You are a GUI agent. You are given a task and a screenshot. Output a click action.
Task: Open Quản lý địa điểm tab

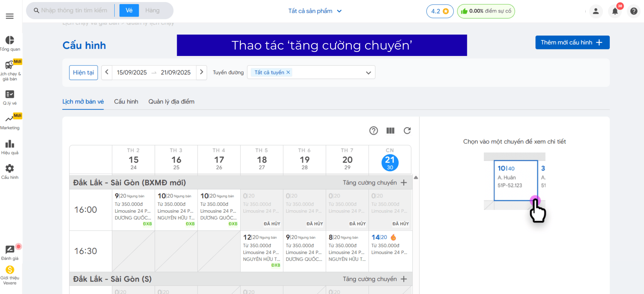click(171, 102)
